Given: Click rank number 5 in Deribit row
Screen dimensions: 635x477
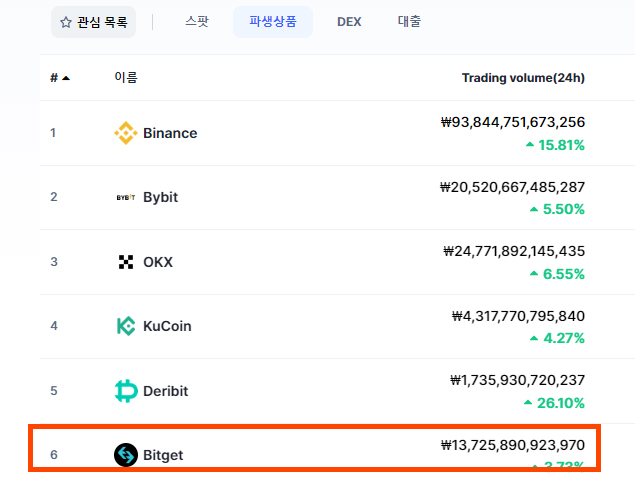Looking at the screenshot, I should pos(54,391).
